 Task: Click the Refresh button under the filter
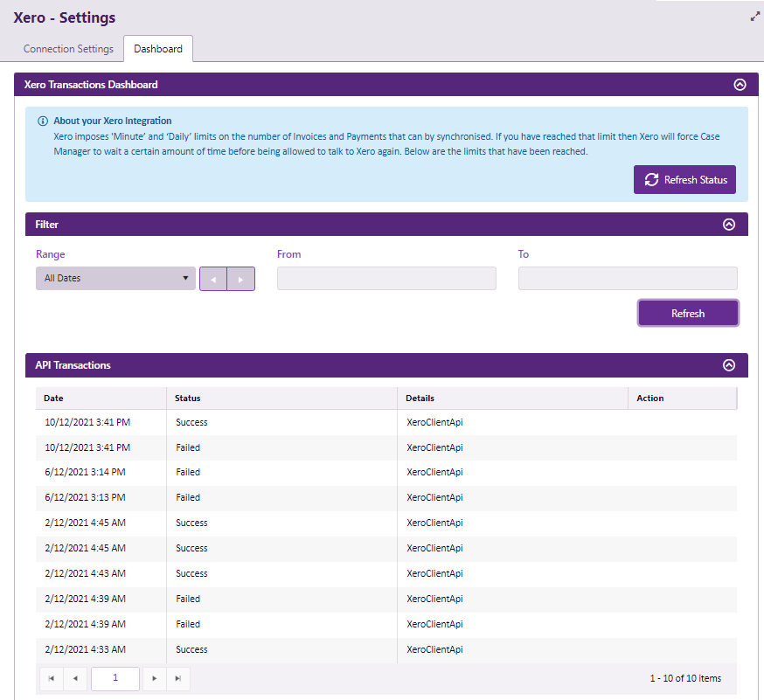point(688,313)
